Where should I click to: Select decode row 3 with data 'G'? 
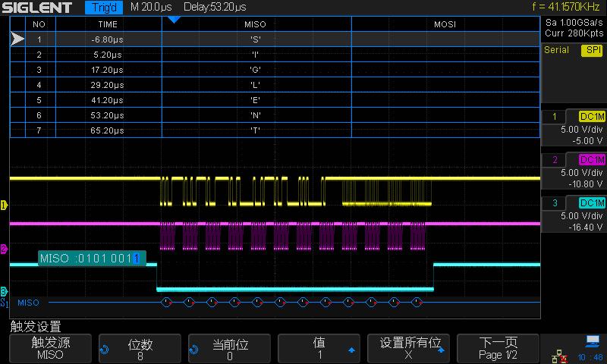(x=255, y=69)
